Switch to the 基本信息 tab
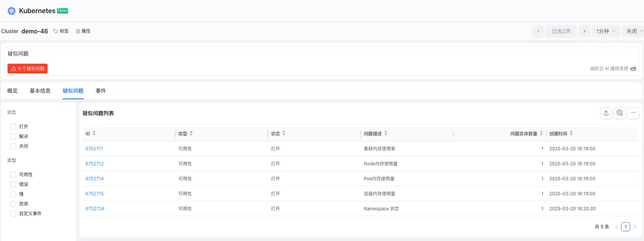644x241 pixels. (40, 91)
